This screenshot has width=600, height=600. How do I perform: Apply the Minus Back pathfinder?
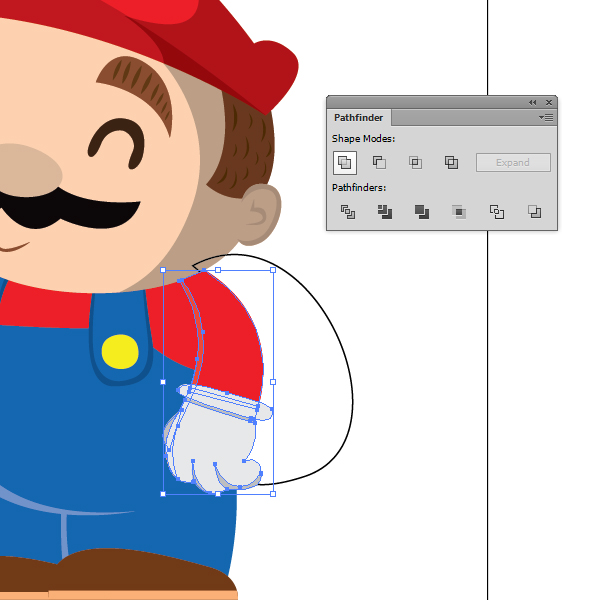tap(534, 211)
